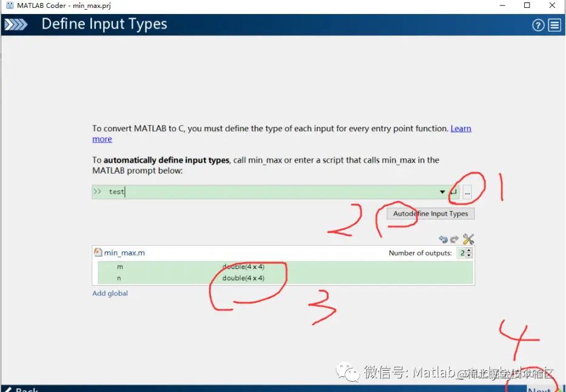Click the Autodefine Input Types button
566x392 pixels.
point(430,214)
